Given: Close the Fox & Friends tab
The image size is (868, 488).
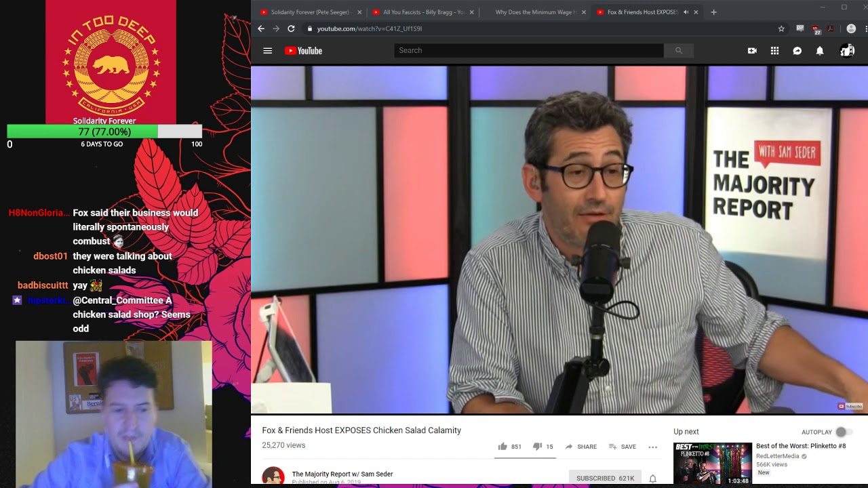Looking at the screenshot, I should [696, 12].
